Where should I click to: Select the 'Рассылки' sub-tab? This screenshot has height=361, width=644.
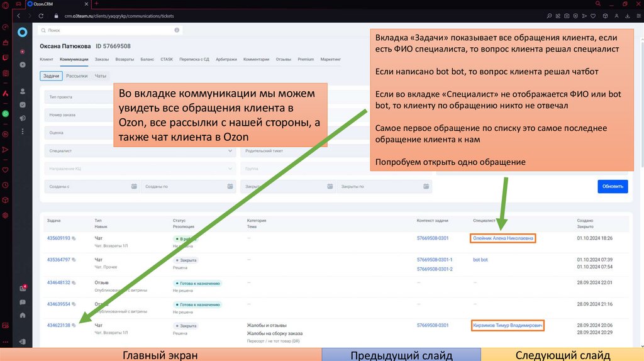coord(77,76)
